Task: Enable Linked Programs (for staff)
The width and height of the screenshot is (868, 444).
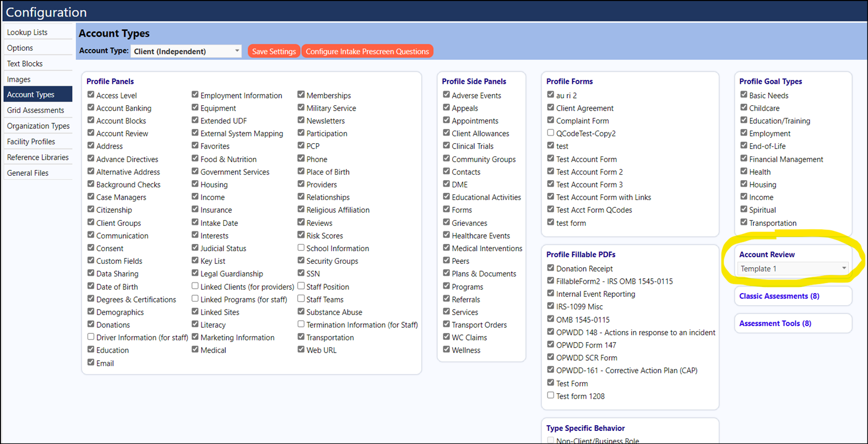Action: 195,299
